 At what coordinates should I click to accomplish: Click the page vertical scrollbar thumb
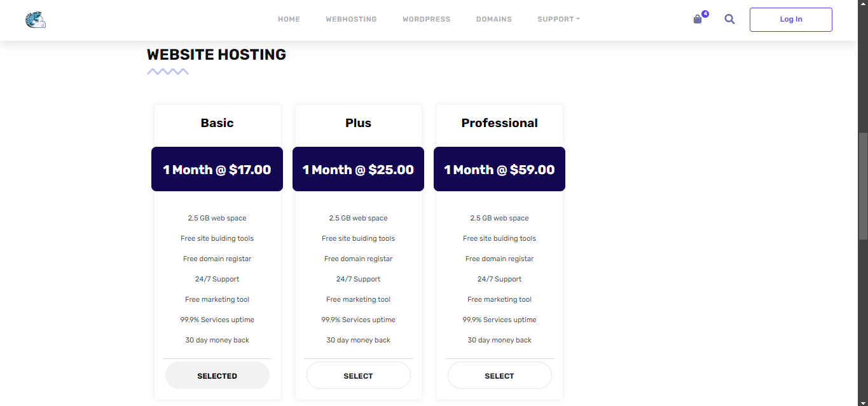[862, 186]
